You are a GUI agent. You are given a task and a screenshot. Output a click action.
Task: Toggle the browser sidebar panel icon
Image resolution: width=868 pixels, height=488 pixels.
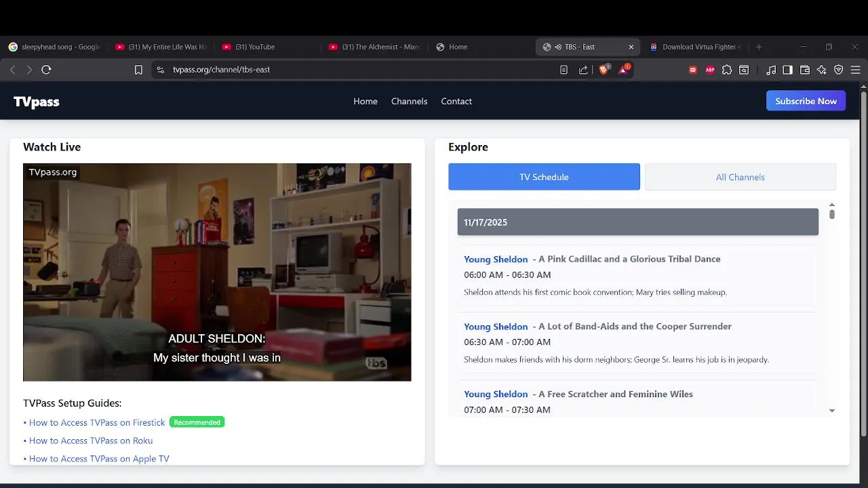[x=787, y=70]
